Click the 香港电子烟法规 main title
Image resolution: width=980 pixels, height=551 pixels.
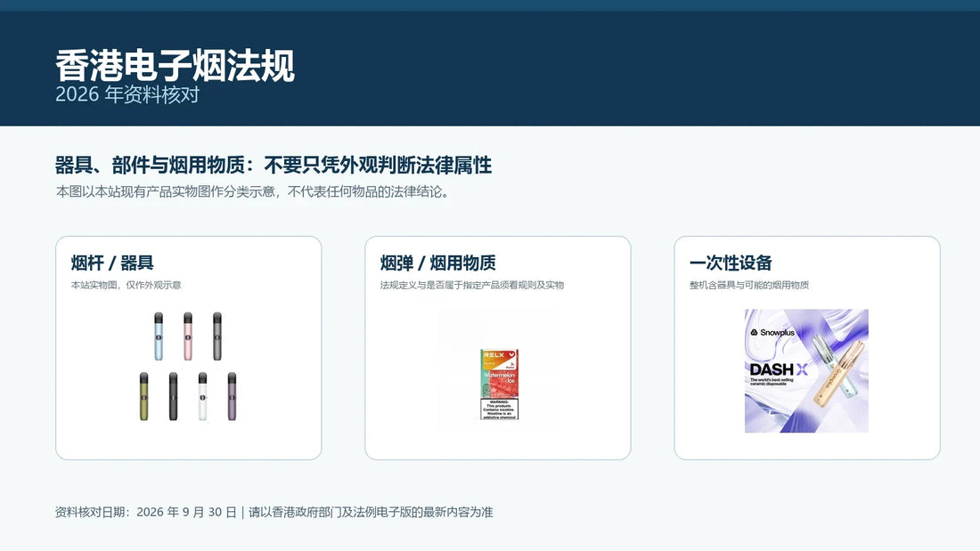coord(175,66)
